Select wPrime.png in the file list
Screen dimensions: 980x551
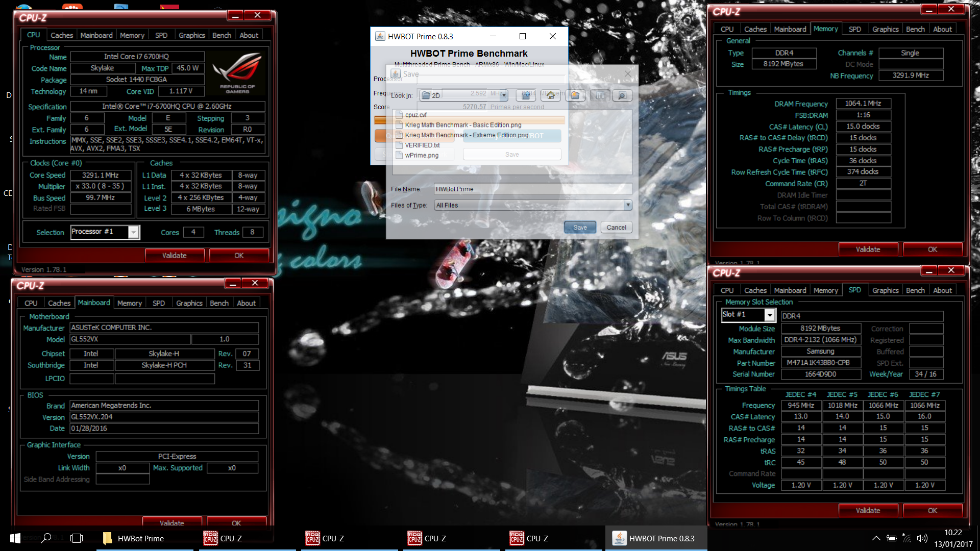[417, 155]
